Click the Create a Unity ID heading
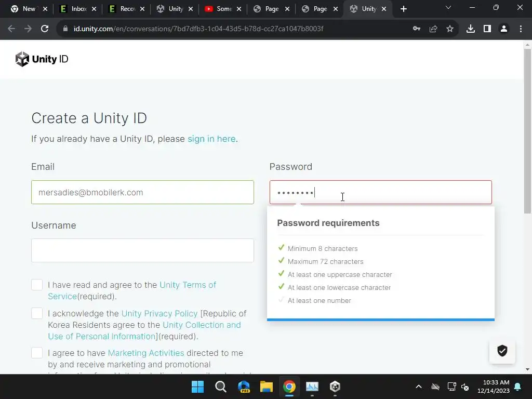This screenshot has width=532, height=399. (89, 118)
